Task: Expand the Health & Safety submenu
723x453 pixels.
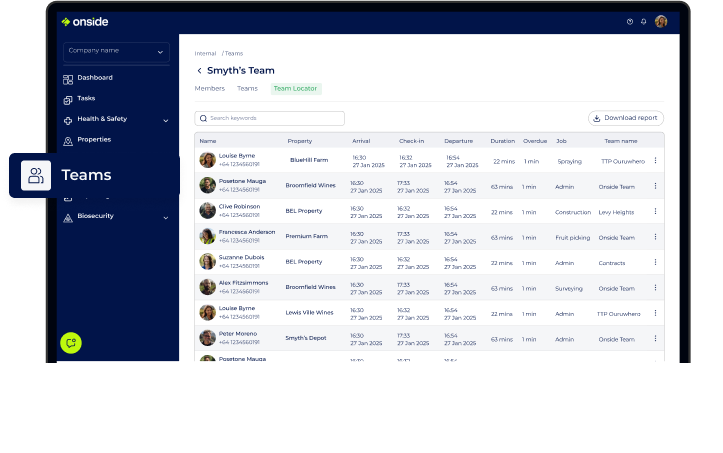Action: (167, 119)
